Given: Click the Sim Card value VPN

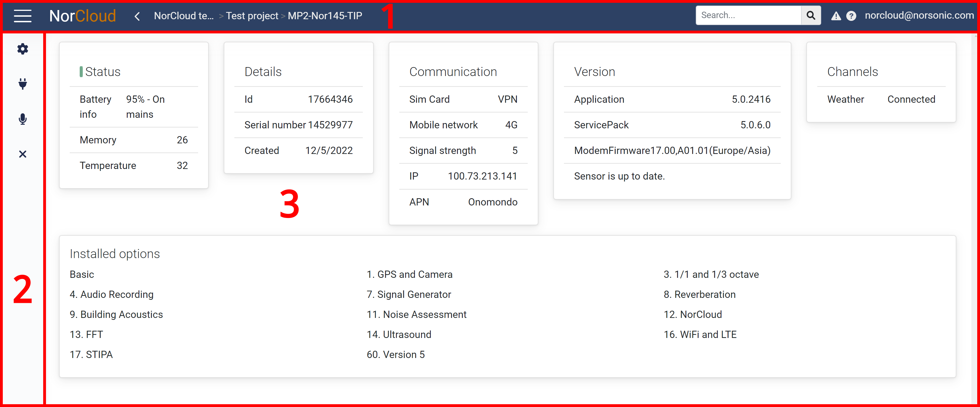Looking at the screenshot, I should pyautogui.click(x=507, y=99).
